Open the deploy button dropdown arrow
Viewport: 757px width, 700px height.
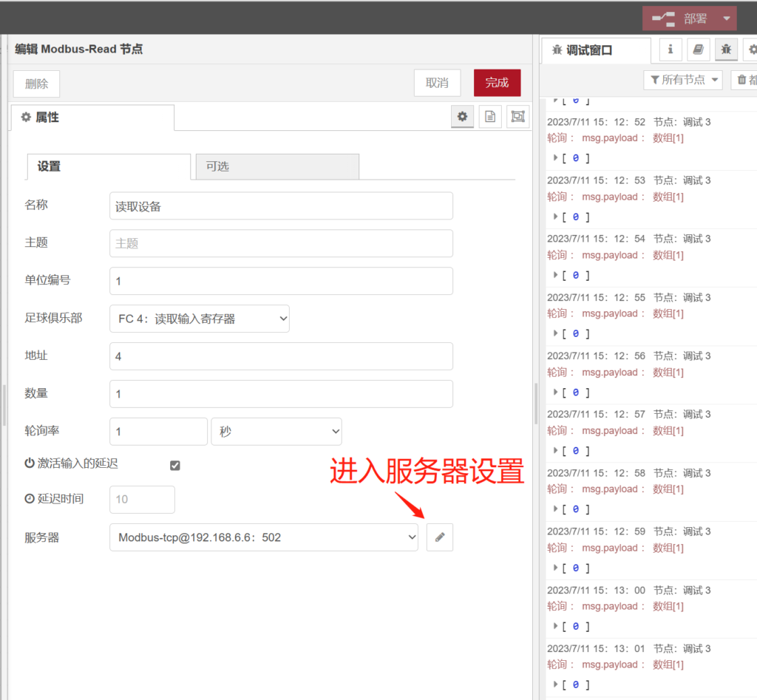[x=727, y=18]
